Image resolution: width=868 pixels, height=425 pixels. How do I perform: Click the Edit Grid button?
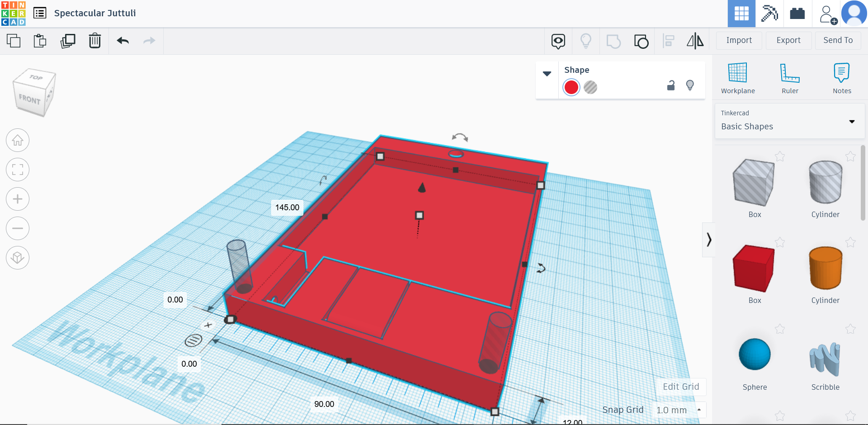pos(681,387)
